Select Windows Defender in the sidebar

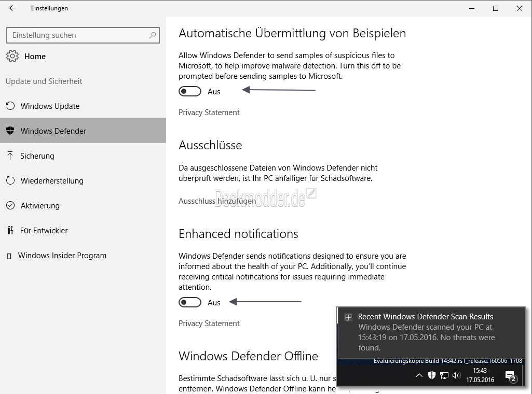[83, 131]
